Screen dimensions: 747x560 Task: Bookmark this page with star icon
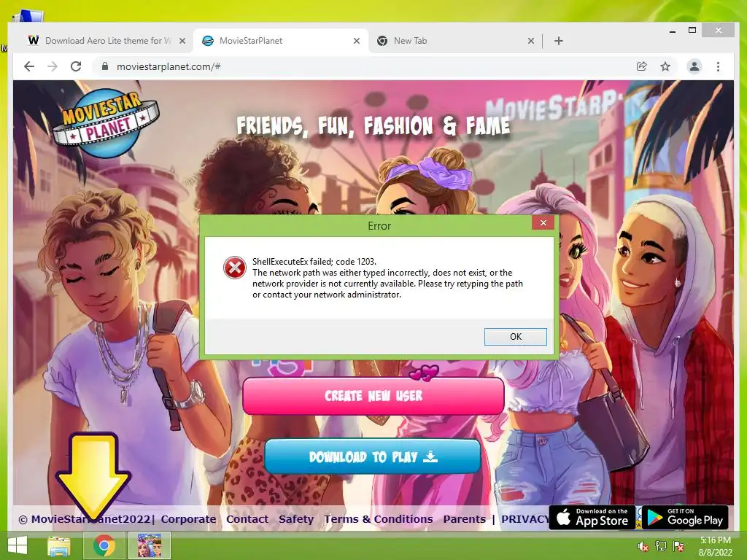pyautogui.click(x=665, y=66)
